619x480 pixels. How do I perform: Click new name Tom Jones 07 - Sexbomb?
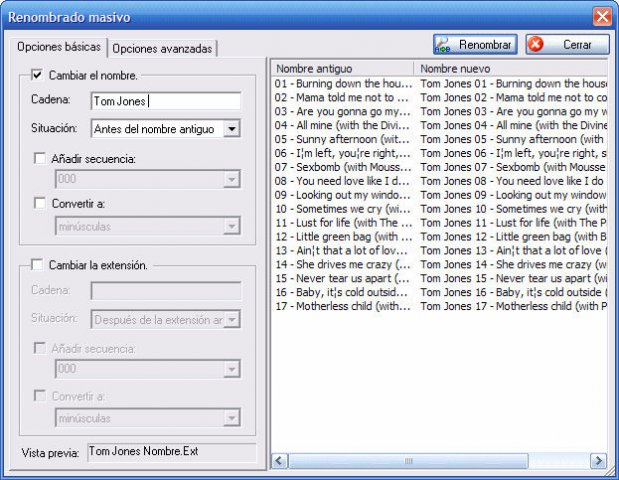click(513, 167)
